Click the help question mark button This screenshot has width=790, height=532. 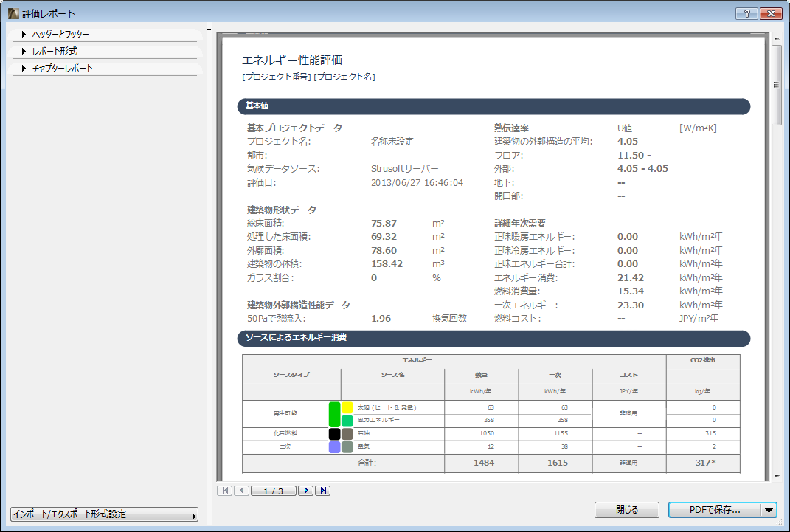[747, 13]
